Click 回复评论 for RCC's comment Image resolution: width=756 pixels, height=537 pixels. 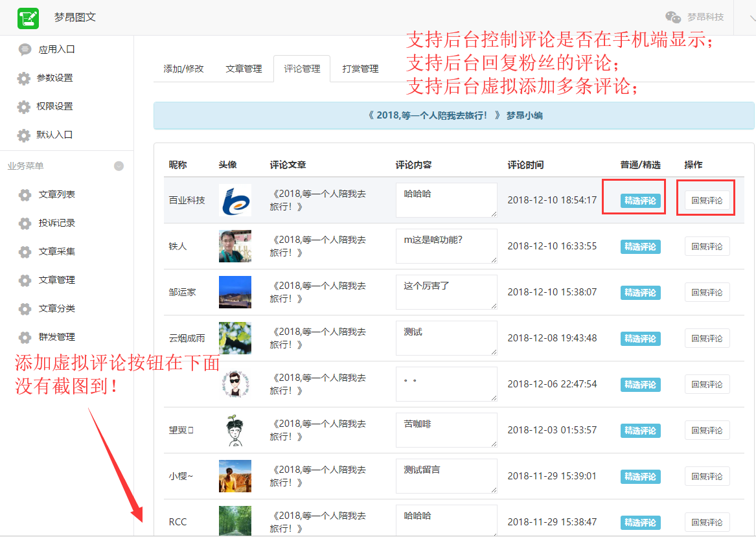[707, 522]
